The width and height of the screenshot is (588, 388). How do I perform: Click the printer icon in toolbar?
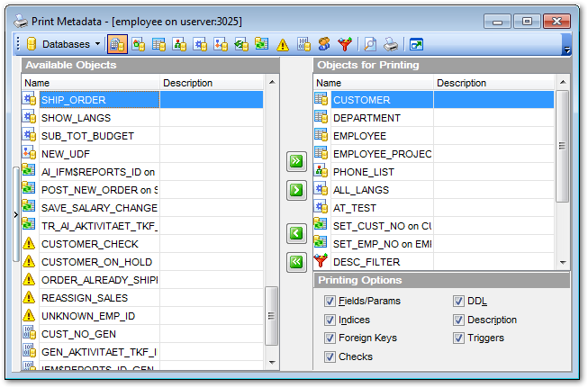pos(391,43)
